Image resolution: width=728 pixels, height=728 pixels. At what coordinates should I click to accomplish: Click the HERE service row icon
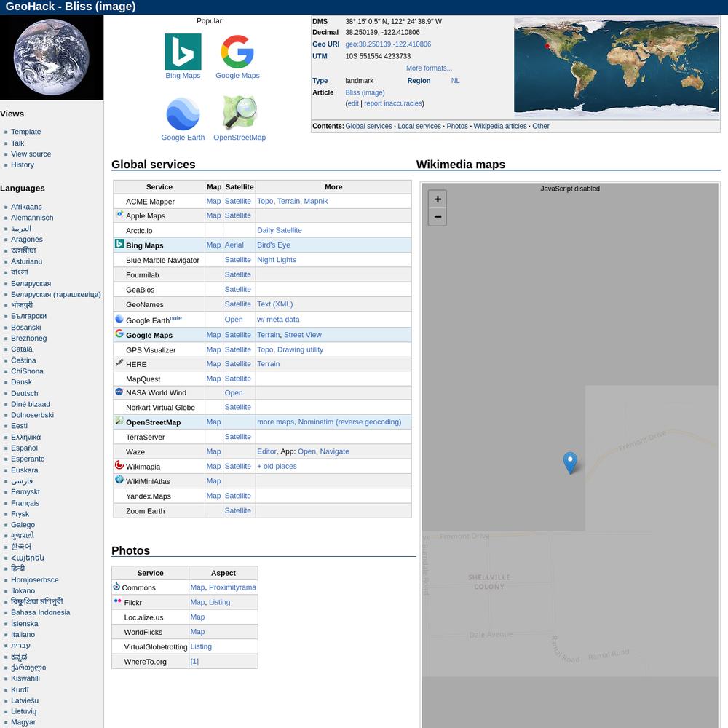[119, 362]
